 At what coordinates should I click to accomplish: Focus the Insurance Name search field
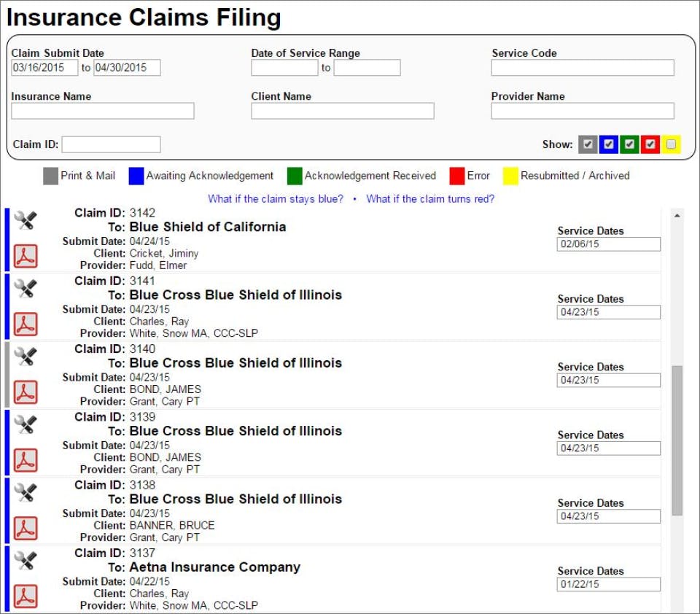point(103,111)
